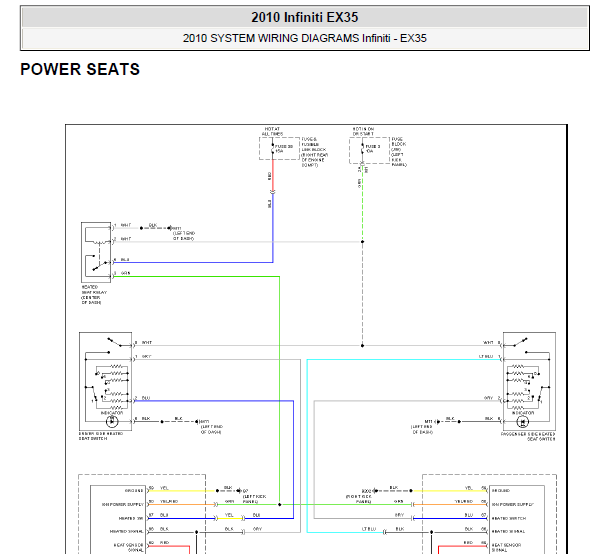This screenshot has height=554, width=609.
Task: Click the 'WHT' label on the passenger switch
Action: 488,343
